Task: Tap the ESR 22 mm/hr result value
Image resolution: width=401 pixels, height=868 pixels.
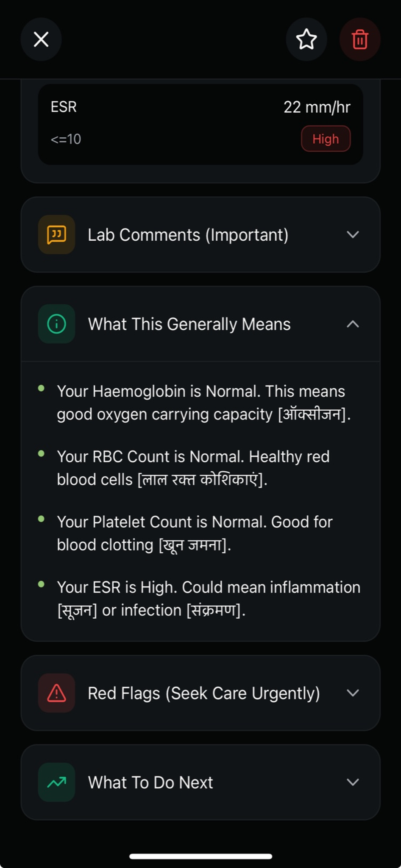Action: pos(317,107)
